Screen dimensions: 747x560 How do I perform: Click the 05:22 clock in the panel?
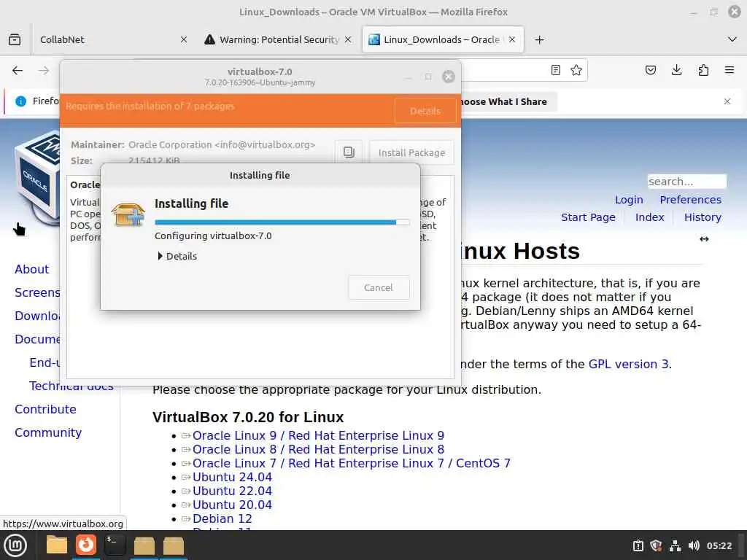point(719,545)
